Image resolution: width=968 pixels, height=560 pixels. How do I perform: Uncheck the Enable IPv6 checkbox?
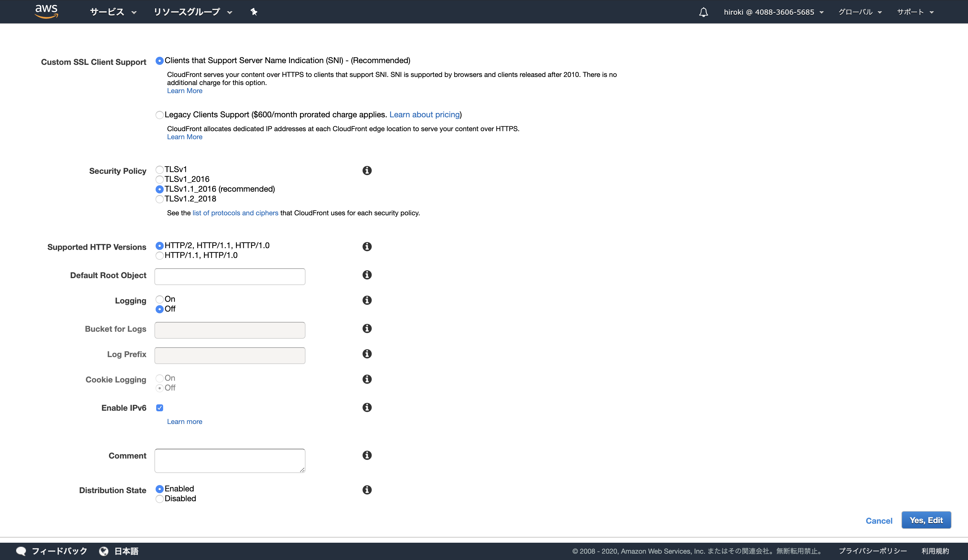click(159, 408)
